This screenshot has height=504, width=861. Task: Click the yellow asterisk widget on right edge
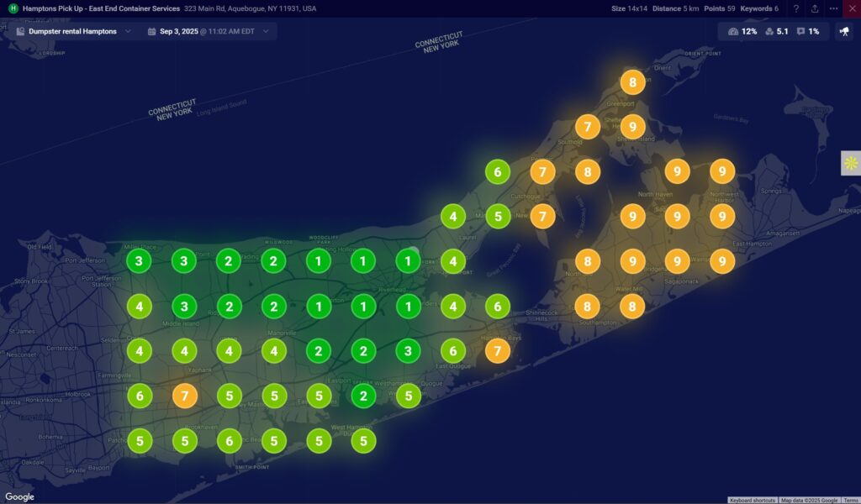851,163
